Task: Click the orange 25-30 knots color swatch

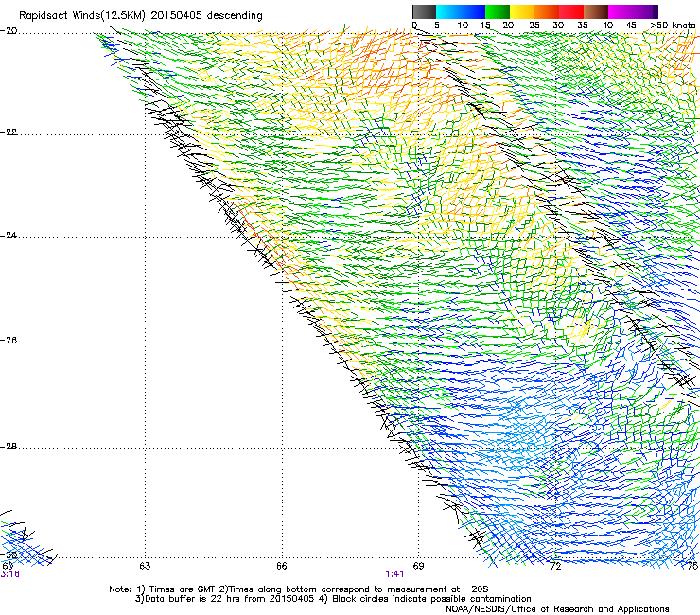Action: 547,11
